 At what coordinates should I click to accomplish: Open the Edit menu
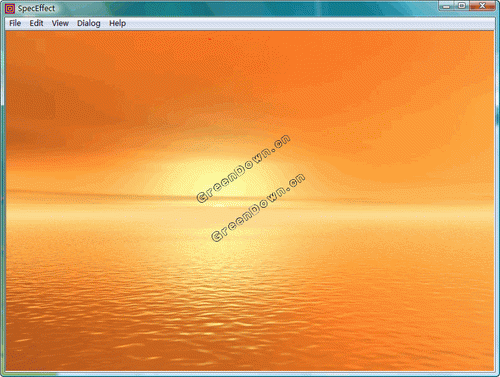(36, 23)
